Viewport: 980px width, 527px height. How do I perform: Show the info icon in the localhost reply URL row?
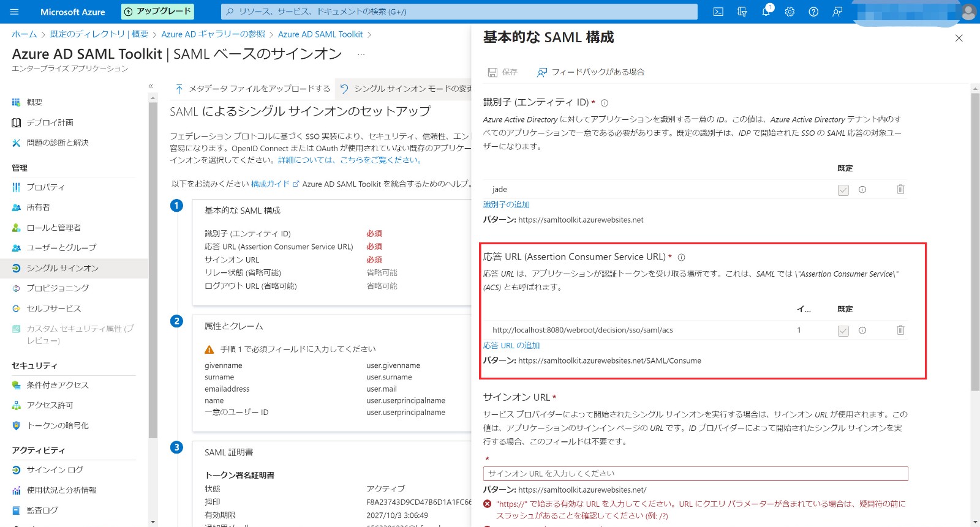(x=862, y=331)
